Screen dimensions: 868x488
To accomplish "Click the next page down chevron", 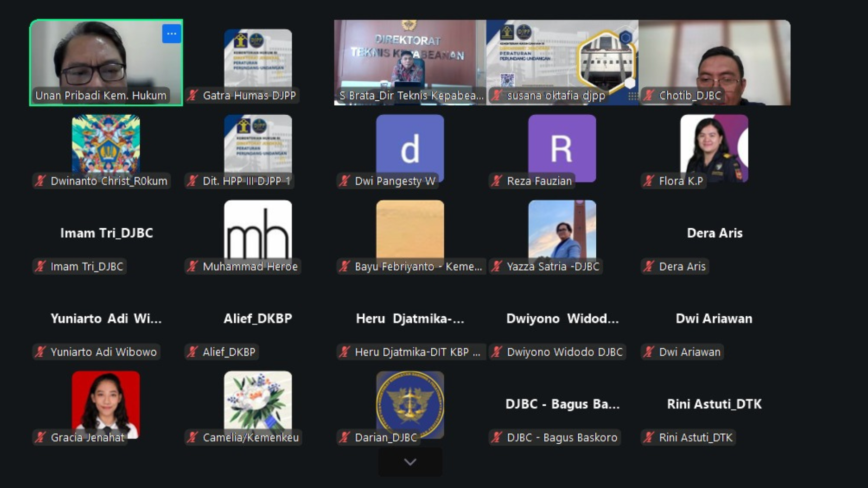I will coord(410,462).
